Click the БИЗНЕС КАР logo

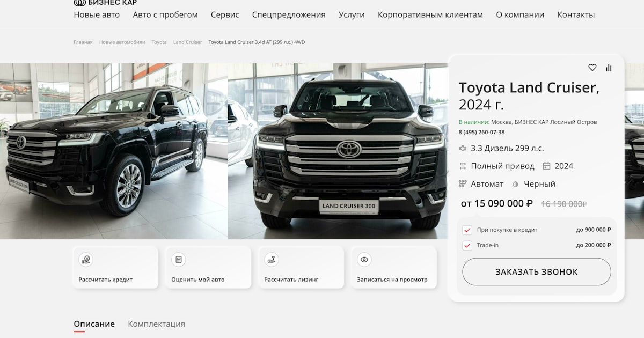tap(105, 3)
